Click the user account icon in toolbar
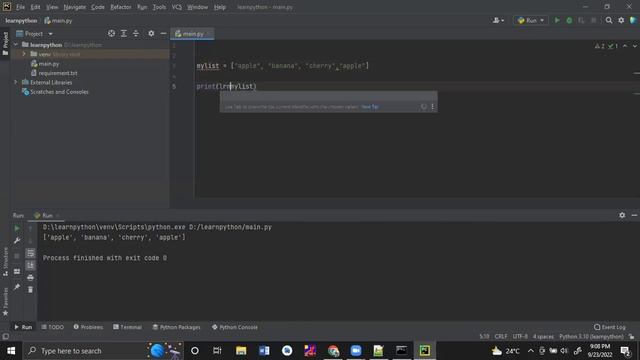Image resolution: width=640 pixels, height=360 pixels. 498,20
